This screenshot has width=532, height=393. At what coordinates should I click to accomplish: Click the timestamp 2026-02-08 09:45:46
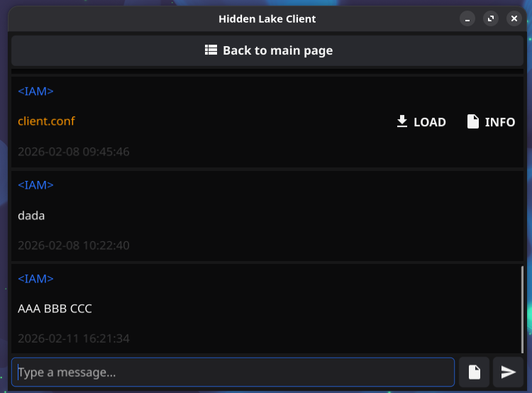(x=74, y=152)
